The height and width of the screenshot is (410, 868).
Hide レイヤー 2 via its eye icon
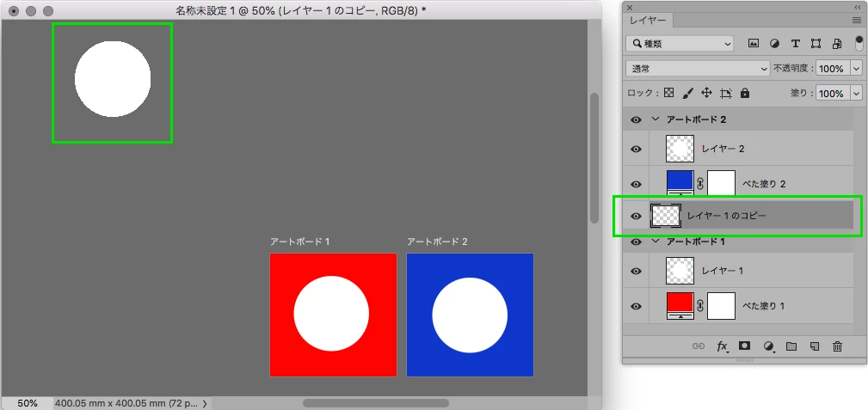pyautogui.click(x=636, y=149)
